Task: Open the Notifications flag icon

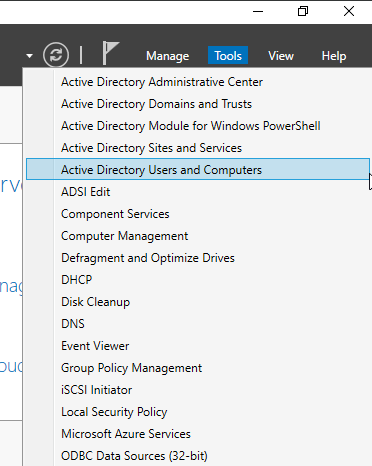Action: (x=111, y=53)
